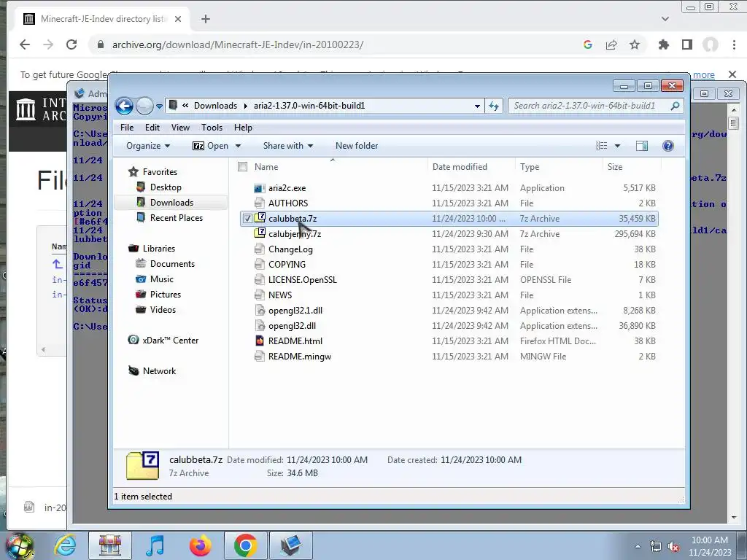
Task: Select the opengl32.1.dll file icon
Action: [260, 311]
